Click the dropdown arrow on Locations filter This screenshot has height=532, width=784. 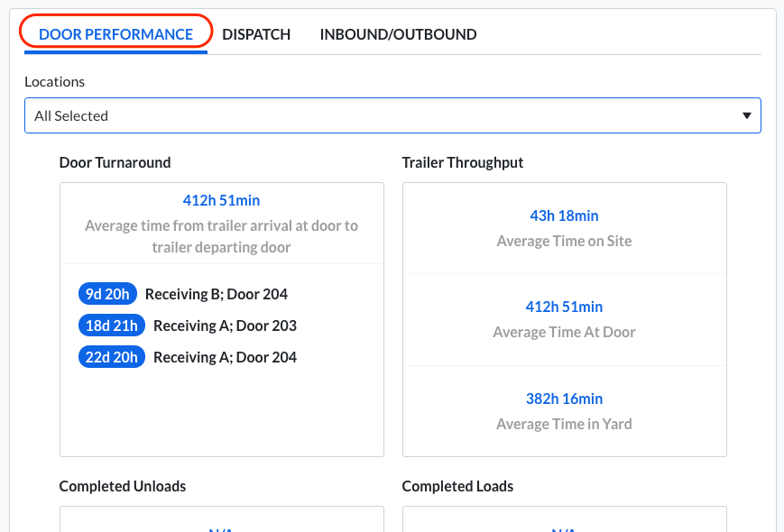pos(747,115)
